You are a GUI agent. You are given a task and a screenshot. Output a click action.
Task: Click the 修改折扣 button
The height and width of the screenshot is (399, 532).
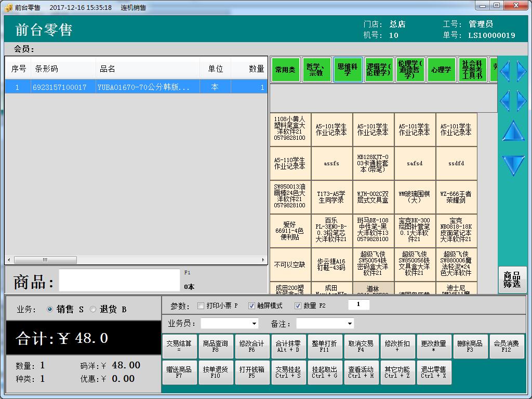[397, 347]
